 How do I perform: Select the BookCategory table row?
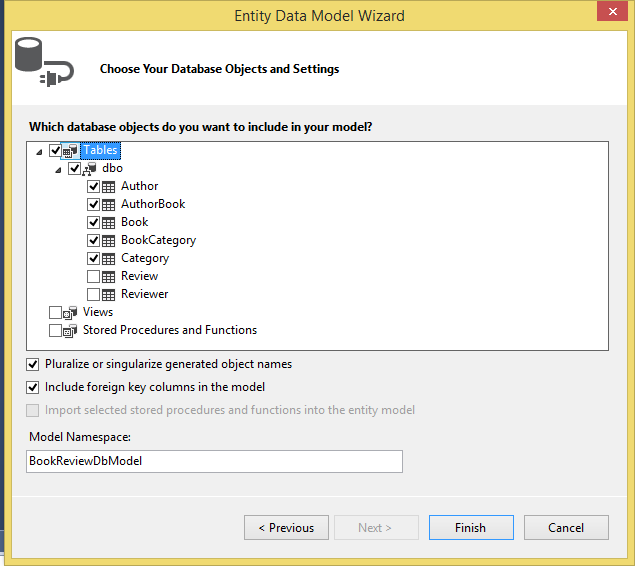pyautogui.click(x=158, y=240)
